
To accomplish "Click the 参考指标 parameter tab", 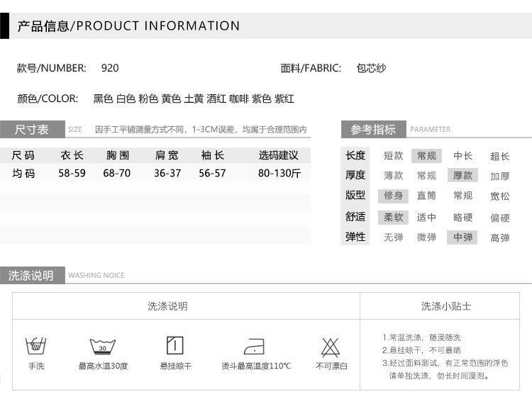I will (374, 130).
